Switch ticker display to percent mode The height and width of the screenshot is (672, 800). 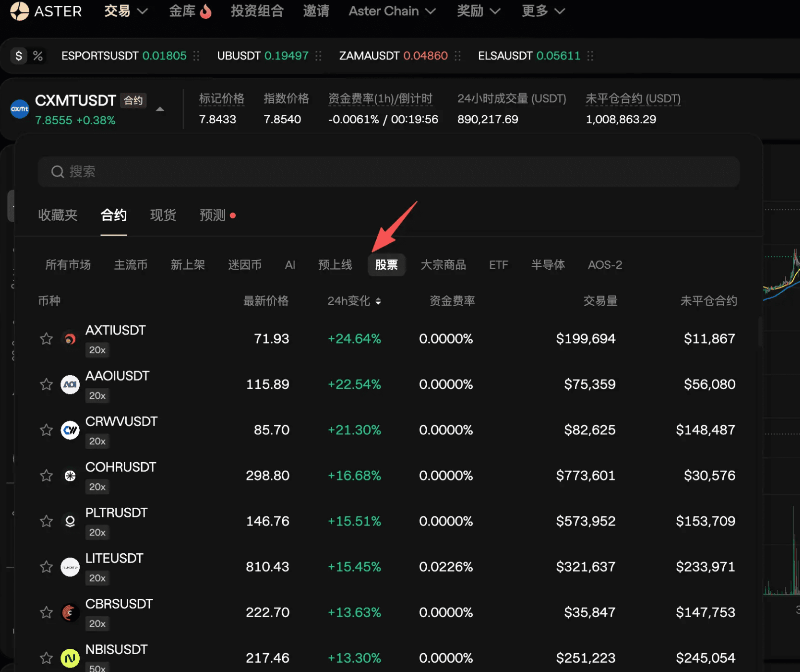coord(38,56)
